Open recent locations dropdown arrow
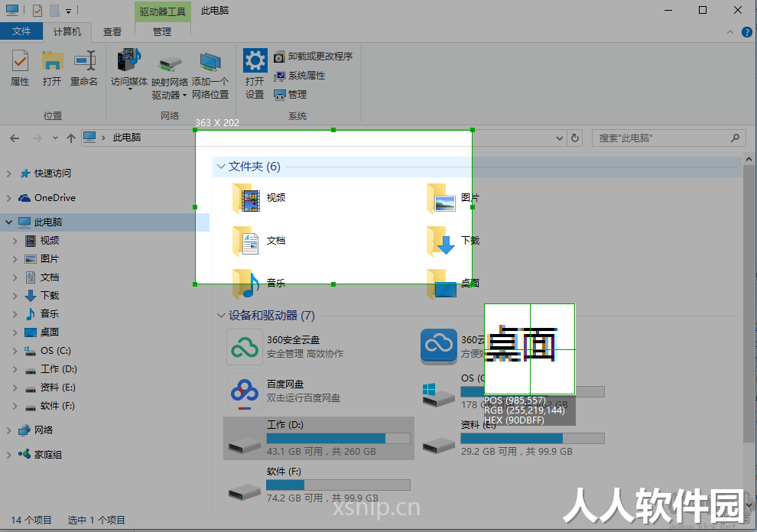The image size is (757, 532). point(56,138)
